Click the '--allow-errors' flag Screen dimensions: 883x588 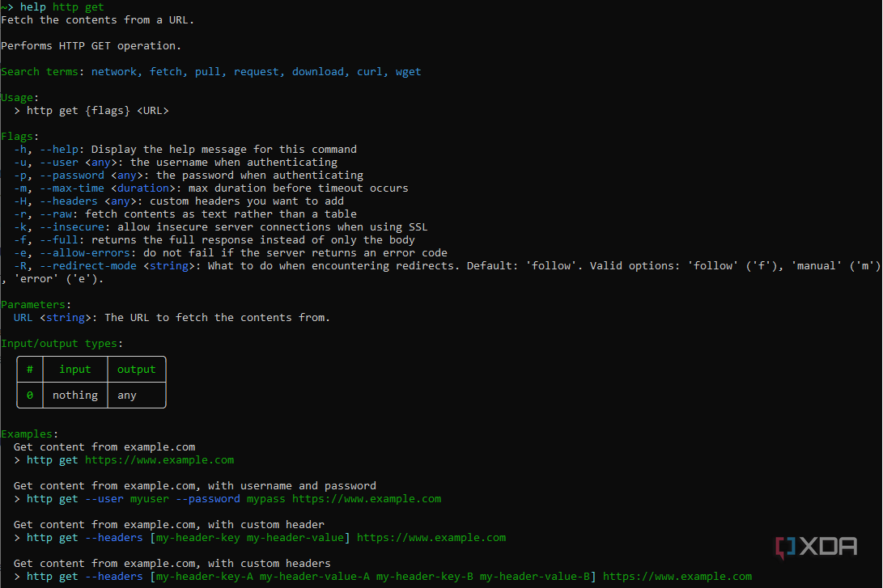85,252
